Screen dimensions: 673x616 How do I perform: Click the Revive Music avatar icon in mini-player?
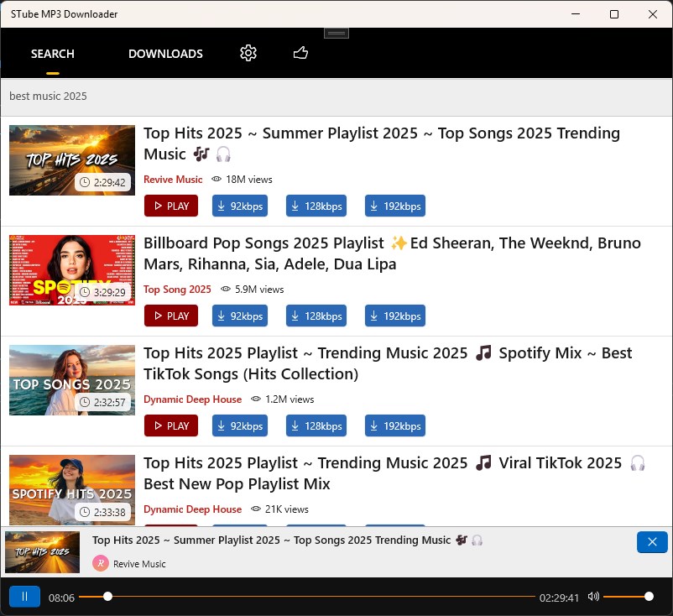click(x=100, y=564)
